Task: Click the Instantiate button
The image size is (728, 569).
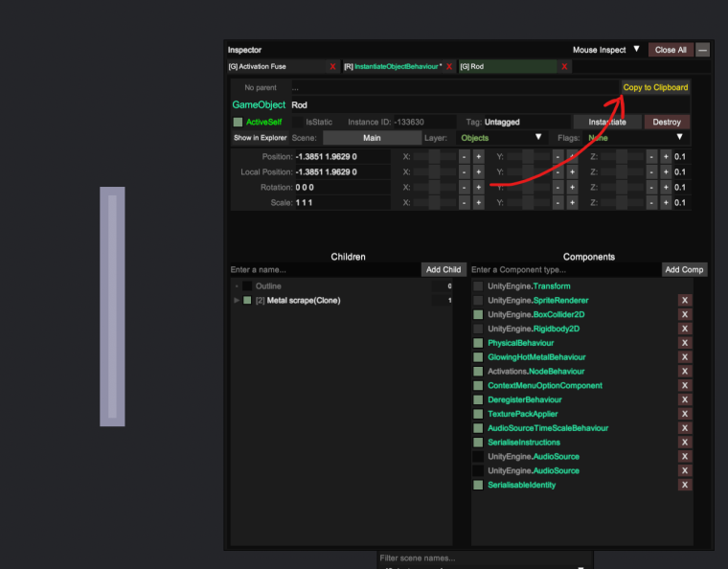Action: click(x=606, y=122)
